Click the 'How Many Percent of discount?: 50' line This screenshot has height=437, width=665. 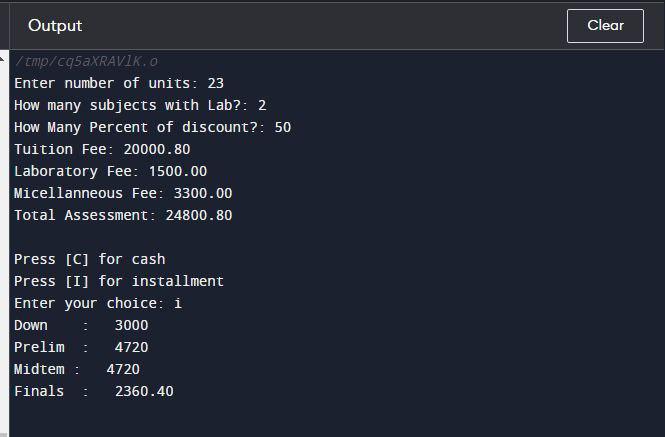(153, 127)
